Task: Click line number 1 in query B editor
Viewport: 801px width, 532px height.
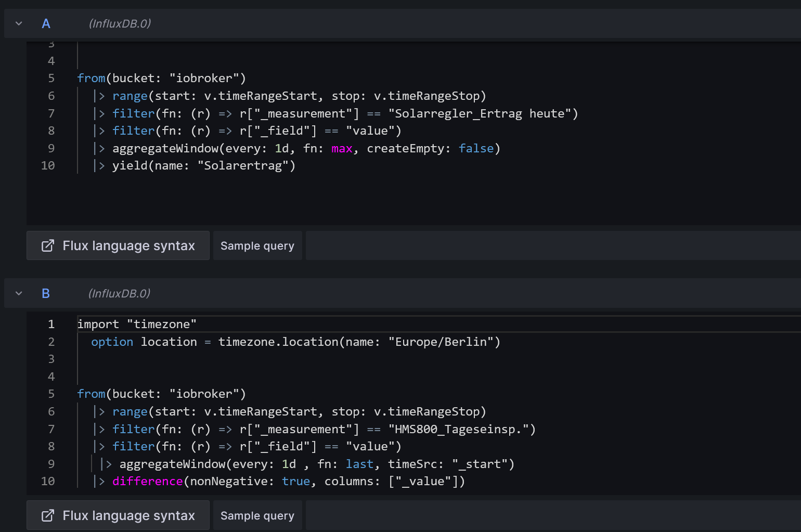Action: pyautogui.click(x=51, y=324)
